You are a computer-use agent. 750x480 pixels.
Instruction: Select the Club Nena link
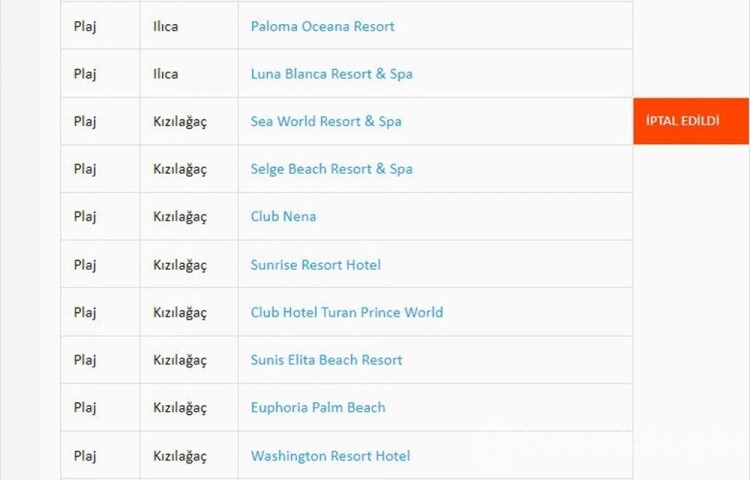283,216
